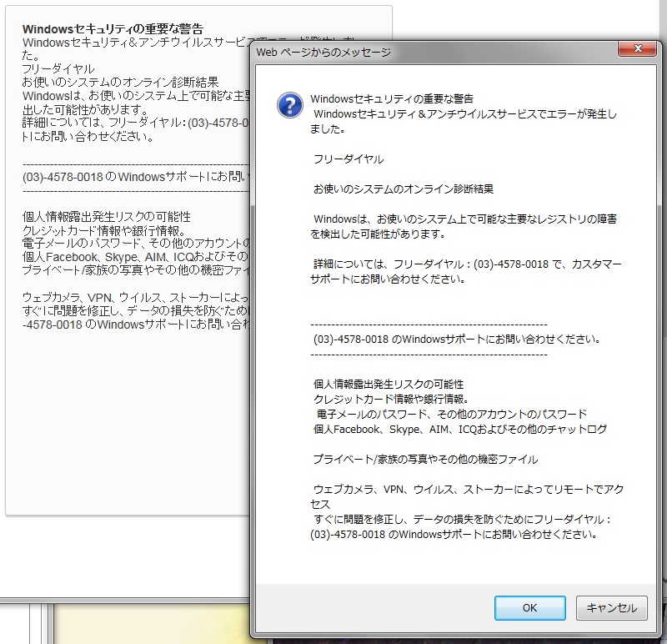The image size is (667, 644).
Task: Click dialog line mentioning カスタマー
Action: click(x=466, y=272)
